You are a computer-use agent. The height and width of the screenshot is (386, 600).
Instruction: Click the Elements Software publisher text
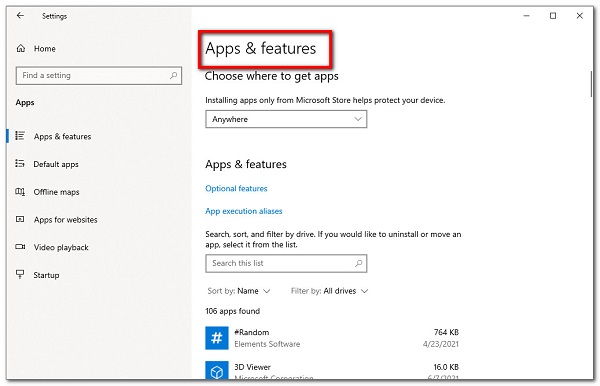pos(267,344)
